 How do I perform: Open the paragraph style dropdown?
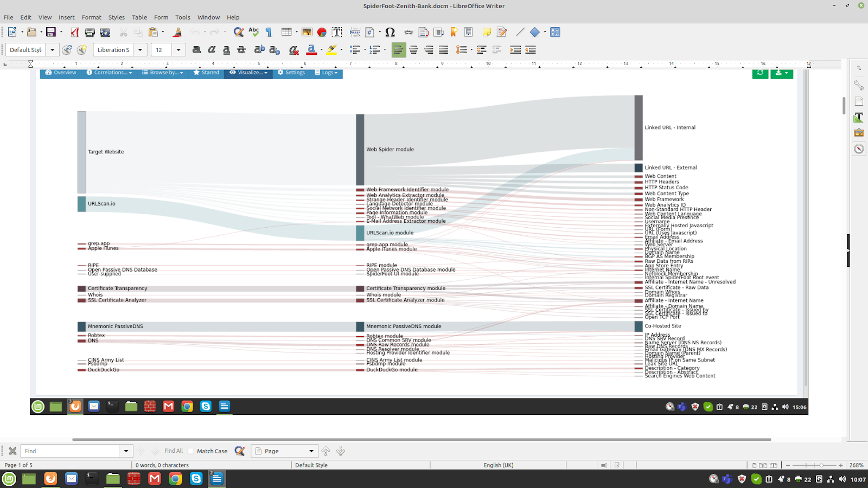pyautogui.click(x=53, y=50)
